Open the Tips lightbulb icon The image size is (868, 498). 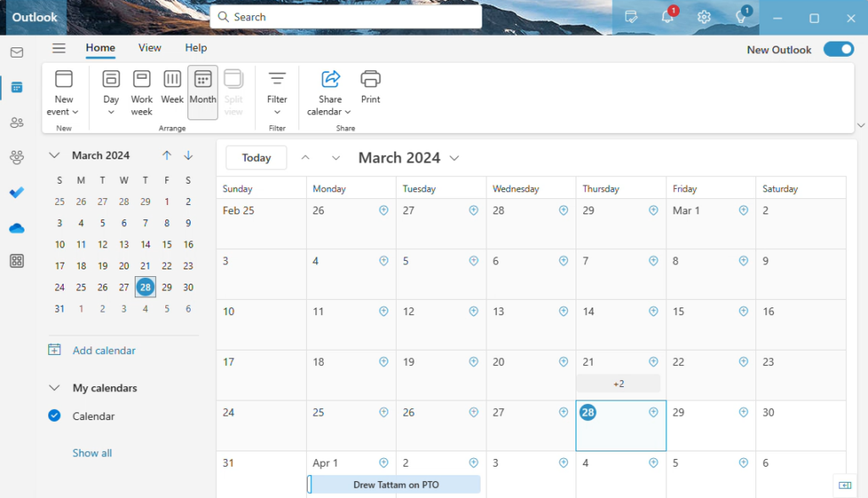coord(741,17)
